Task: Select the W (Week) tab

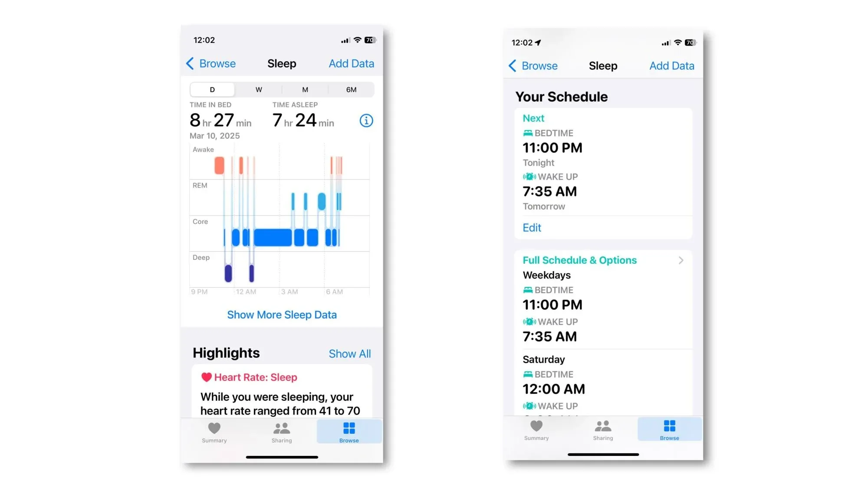Action: click(259, 89)
